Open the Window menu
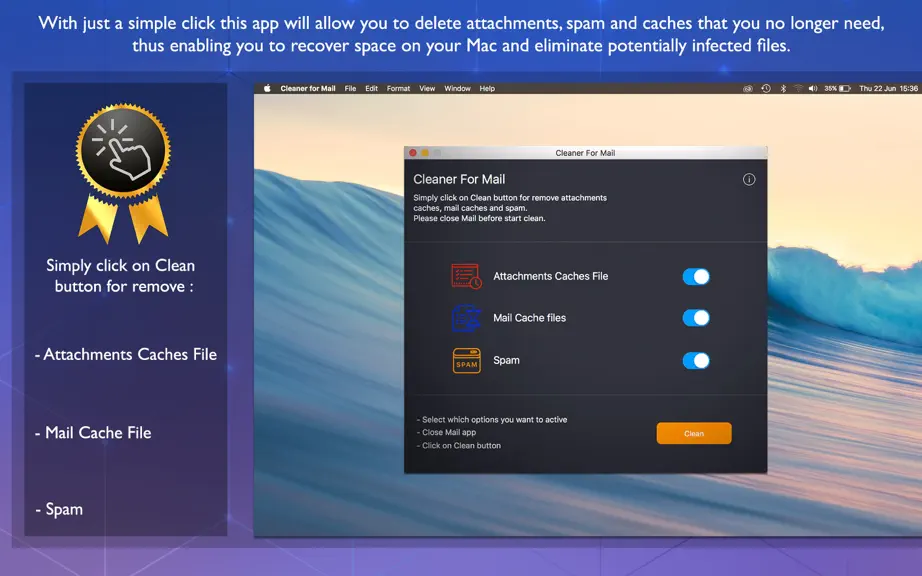The height and width of the screenshot is (576, 922). tap(457, 88)
